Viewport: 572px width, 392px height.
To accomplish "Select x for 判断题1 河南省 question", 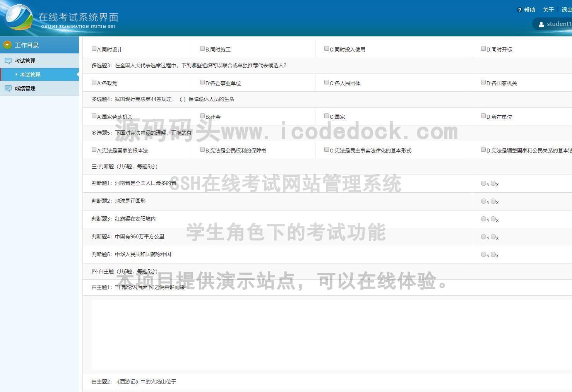I will coord(493,183).
